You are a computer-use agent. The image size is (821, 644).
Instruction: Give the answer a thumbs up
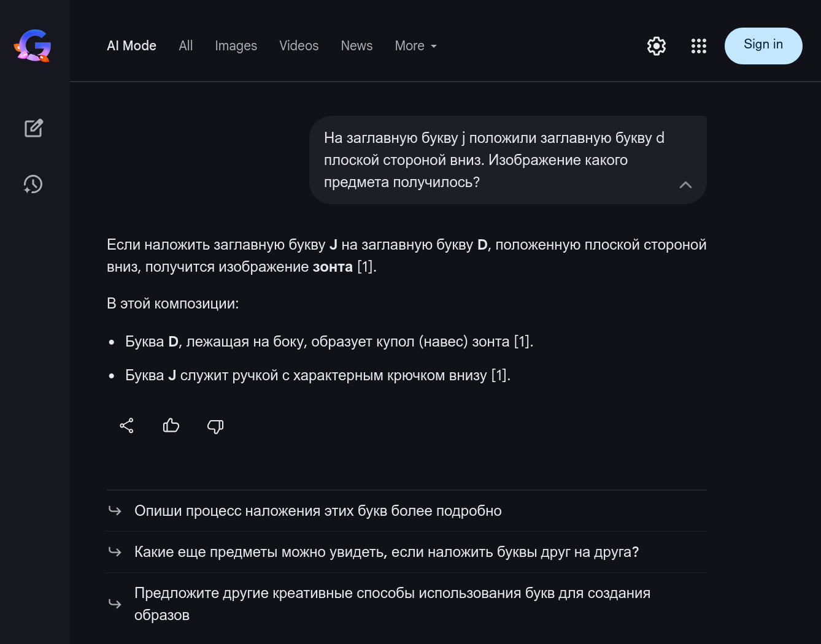pyautogui.click(x=171, y=426)
